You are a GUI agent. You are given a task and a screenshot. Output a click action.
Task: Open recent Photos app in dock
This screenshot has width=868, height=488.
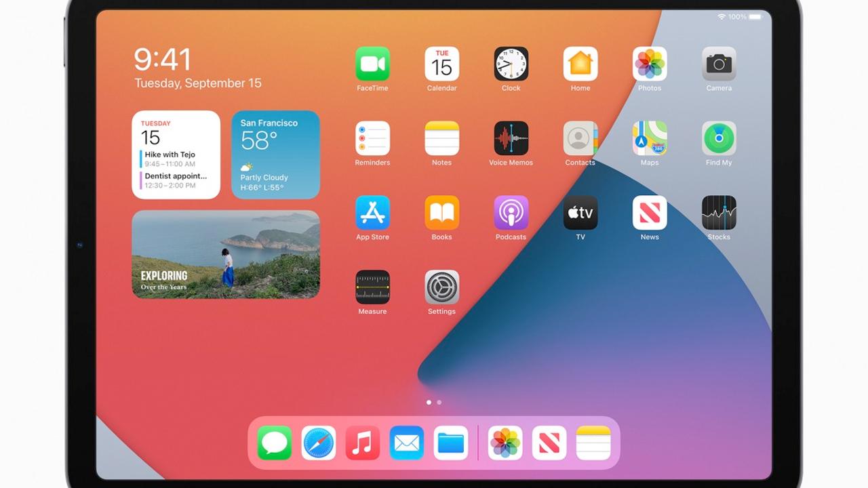(x=505, y=443)
